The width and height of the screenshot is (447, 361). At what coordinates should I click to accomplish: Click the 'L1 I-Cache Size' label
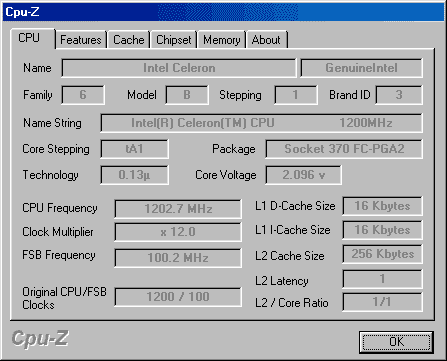tap(293, 230)
